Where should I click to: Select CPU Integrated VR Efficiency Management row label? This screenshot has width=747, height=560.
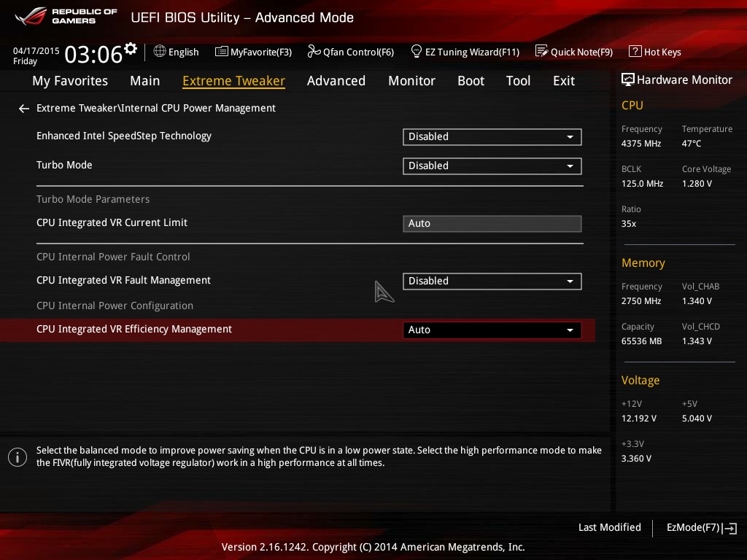click(x=134, y=330)
